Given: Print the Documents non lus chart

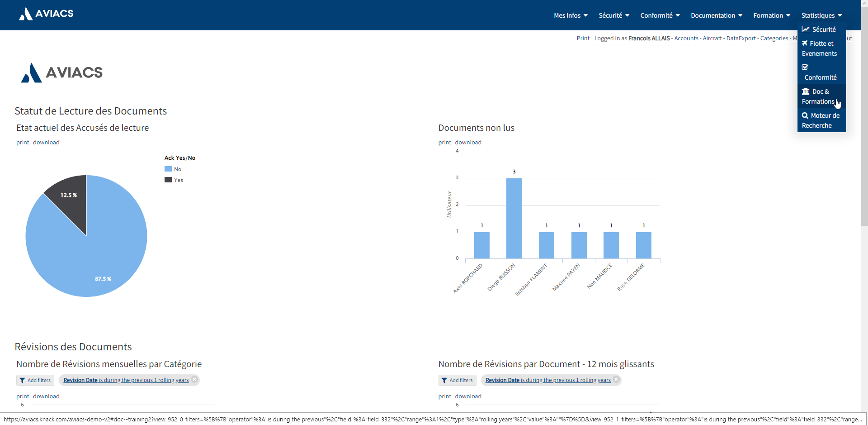Looking at the screenshot, I should coord(444,143).
